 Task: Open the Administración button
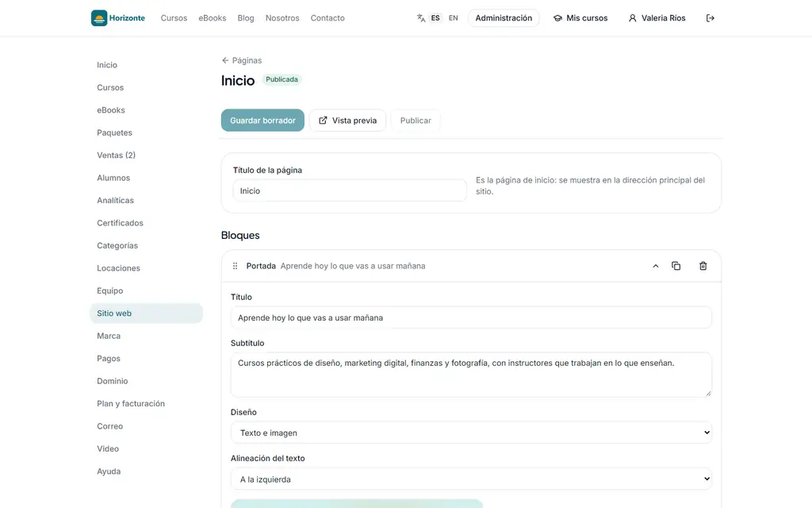[504, 18]
